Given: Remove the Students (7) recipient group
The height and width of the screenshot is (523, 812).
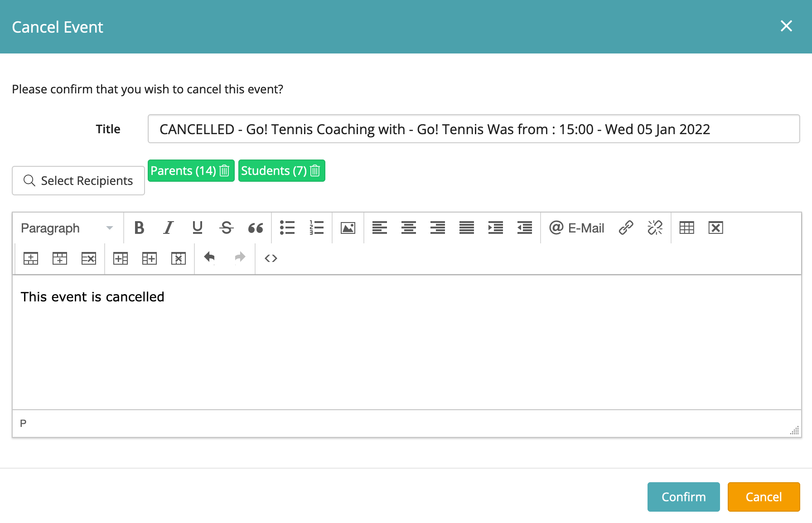Looking at the screenshot, I should coord(315,171).
